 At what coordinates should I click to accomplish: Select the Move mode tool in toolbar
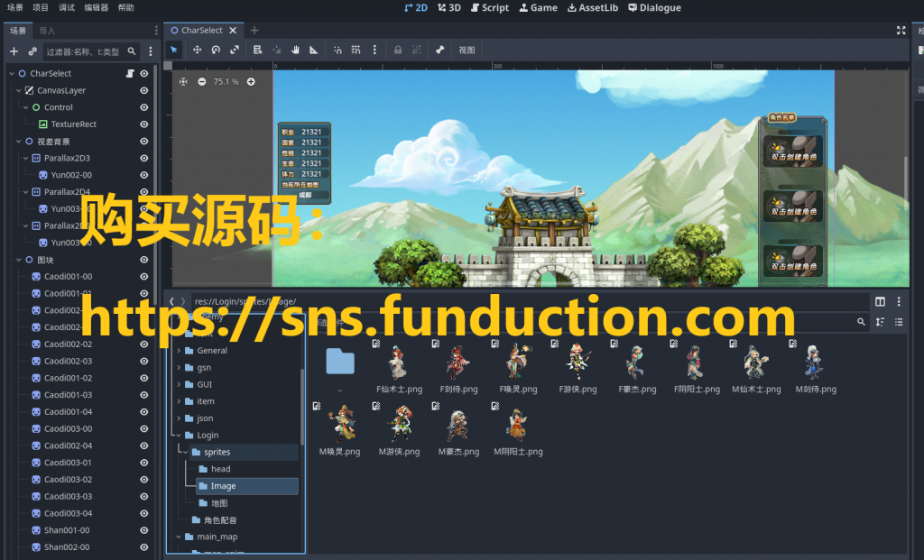pyautogui.click(x=197, y=50)
